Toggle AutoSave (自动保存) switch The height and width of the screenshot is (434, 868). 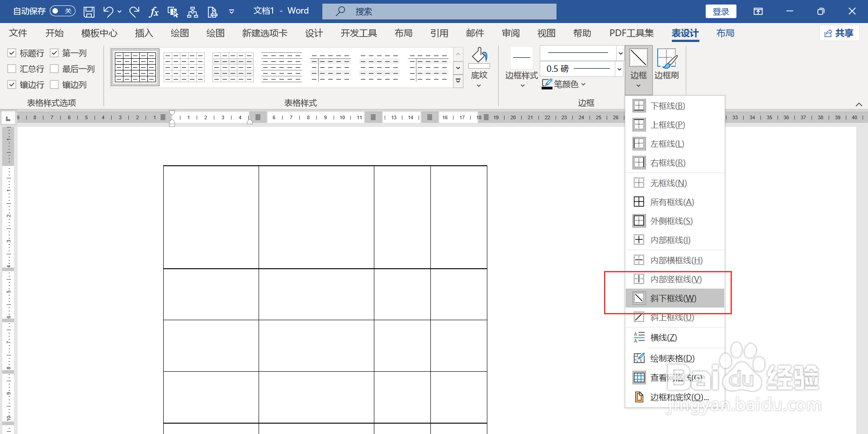click(62, 11)
